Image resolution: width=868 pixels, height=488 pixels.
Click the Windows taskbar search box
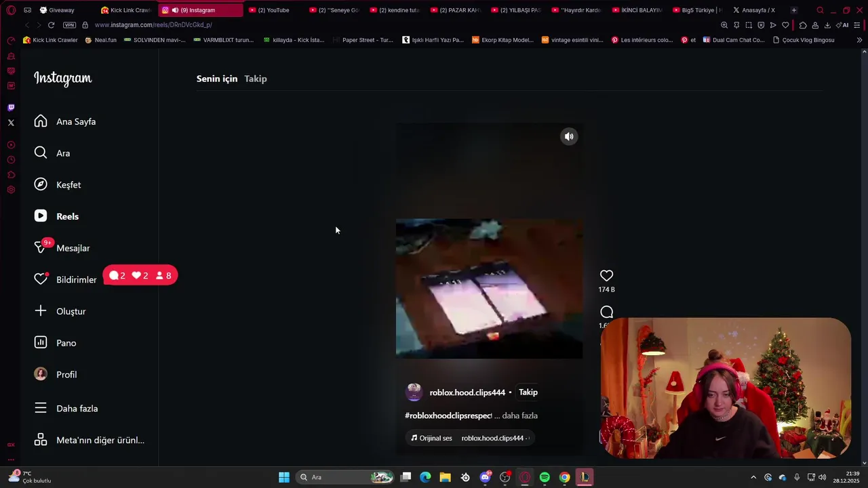click(x=344, y=477)
